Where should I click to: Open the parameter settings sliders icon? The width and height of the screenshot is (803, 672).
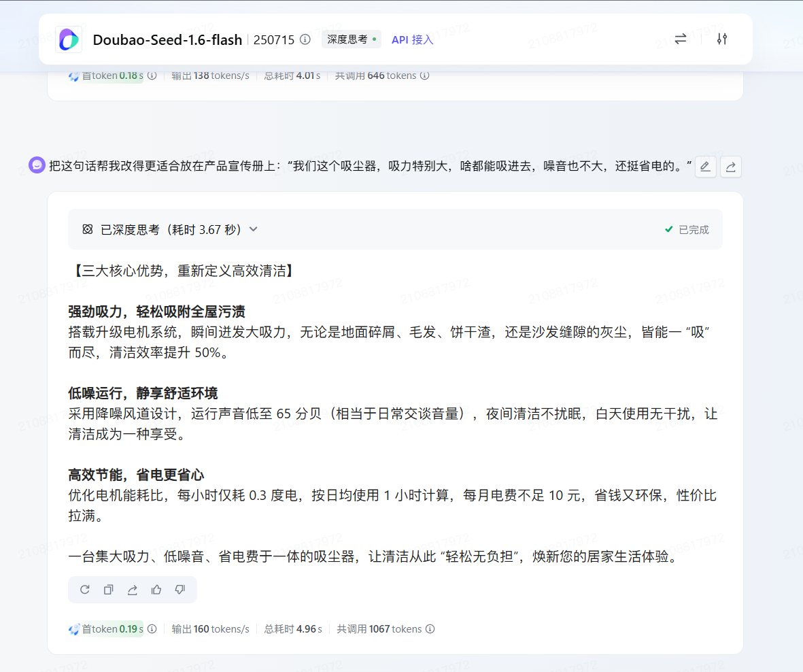tap(722, 39)
